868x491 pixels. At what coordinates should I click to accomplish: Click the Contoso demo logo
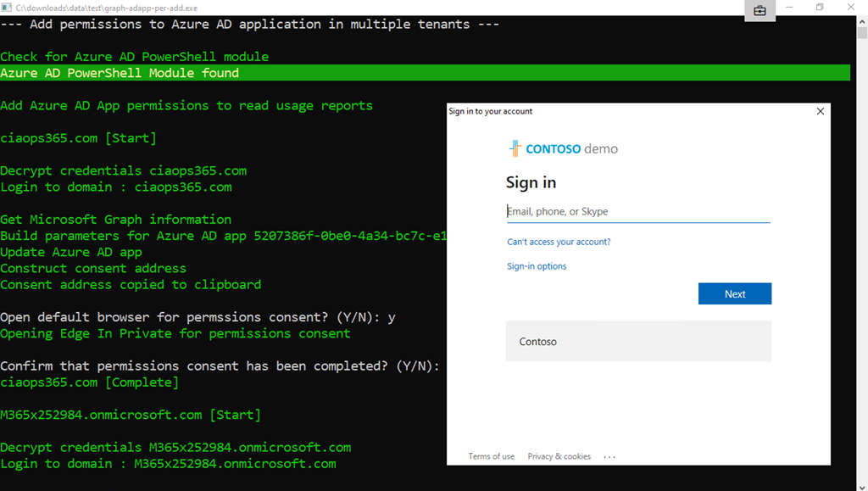(564, 149)
